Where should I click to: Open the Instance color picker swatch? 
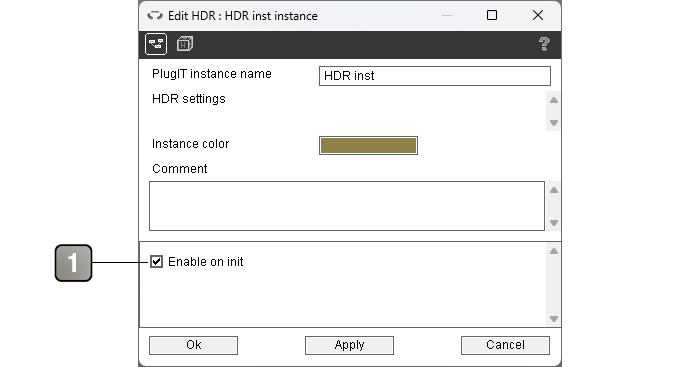pos(368,146)
